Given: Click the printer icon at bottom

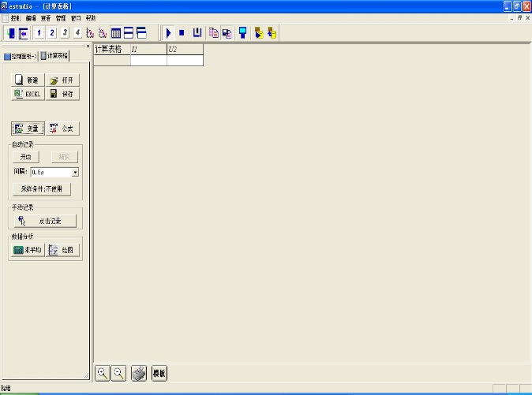Looking at the screenshot, I should pyautogui.click(x=139, y=373).
